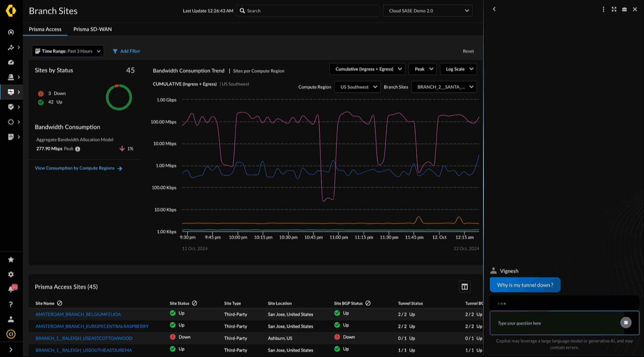Click the Add Filter link
644x357 pixels.
[130, 51]
